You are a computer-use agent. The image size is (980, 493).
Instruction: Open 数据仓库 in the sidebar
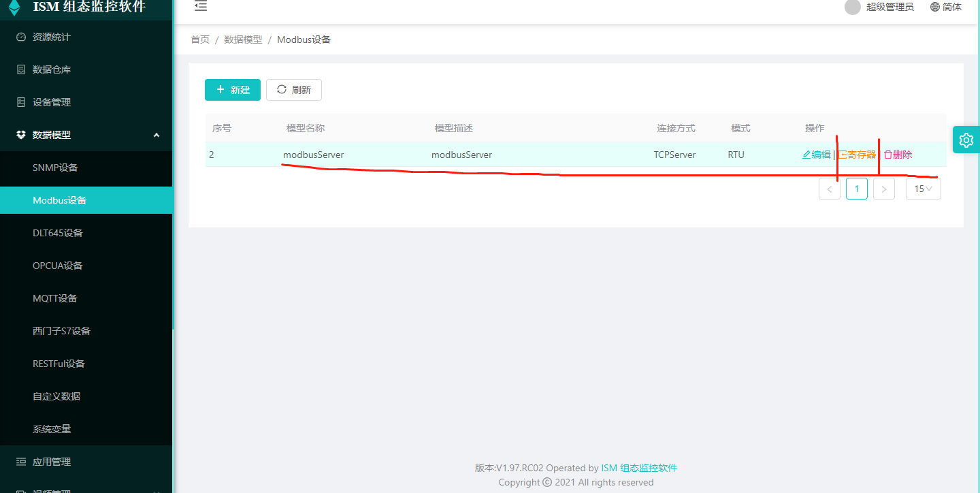pyautogui.click(x=86, y=69)
